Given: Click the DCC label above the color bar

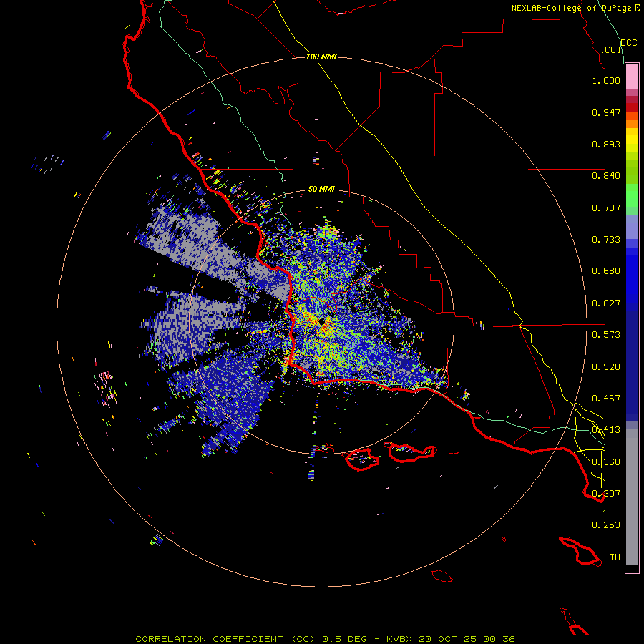Looking at the screenshot, I should (x=628, y=43).
